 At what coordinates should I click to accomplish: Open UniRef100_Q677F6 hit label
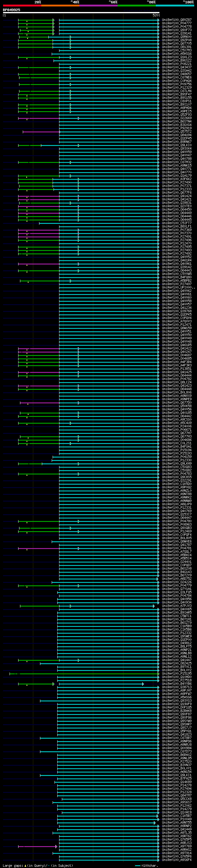[177, 192]
